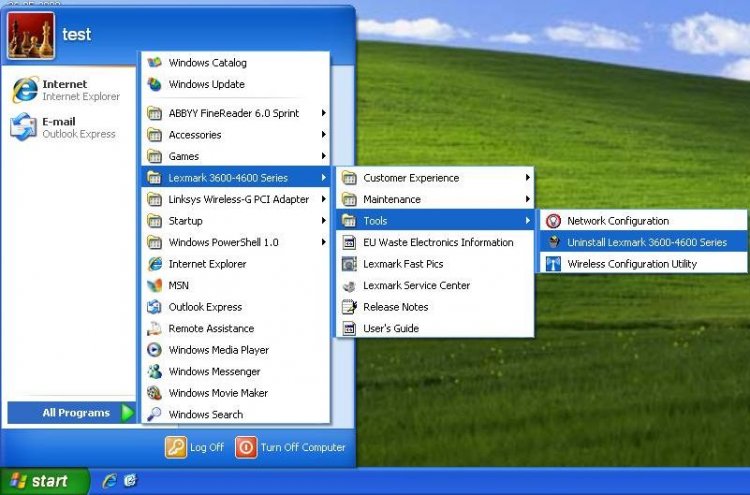
Task: Click the Remote Assistance icon
Action: coord(154,329)
